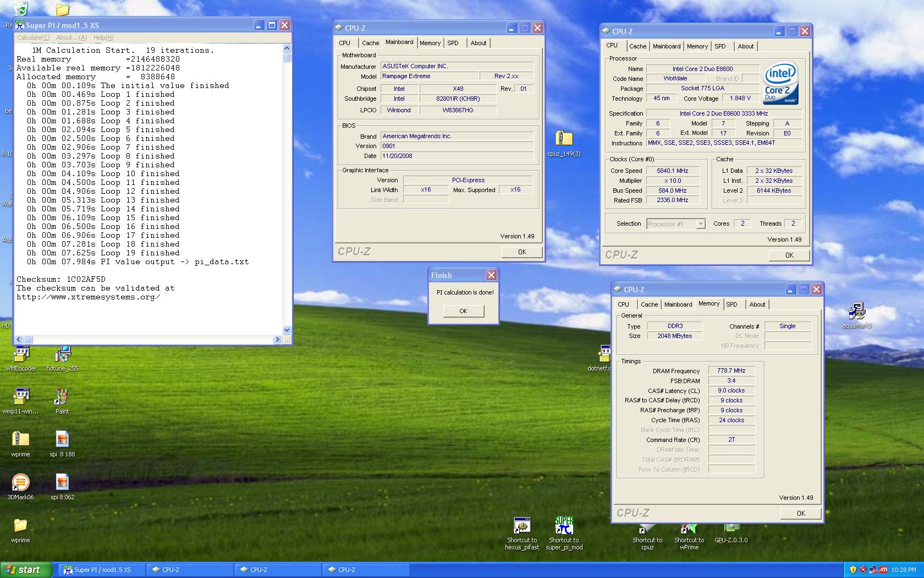Image resolution: width=924 pixels, height=578 pixels.
Task: Click the Super PI scrollbar up arrow
Action: pos(287,48)
